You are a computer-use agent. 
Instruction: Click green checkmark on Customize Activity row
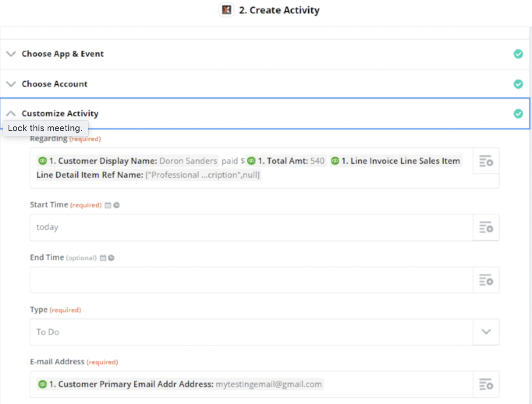click(518, 113)
